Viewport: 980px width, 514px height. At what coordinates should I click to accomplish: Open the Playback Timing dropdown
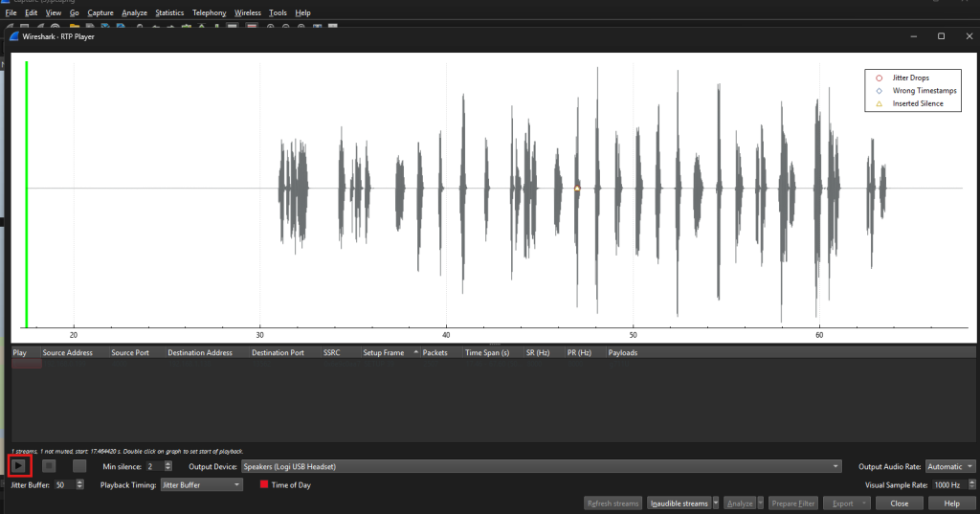point(201,484)
